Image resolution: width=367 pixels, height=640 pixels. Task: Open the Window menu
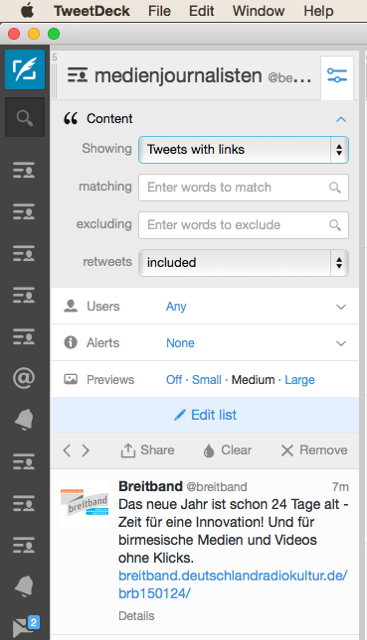258,11
